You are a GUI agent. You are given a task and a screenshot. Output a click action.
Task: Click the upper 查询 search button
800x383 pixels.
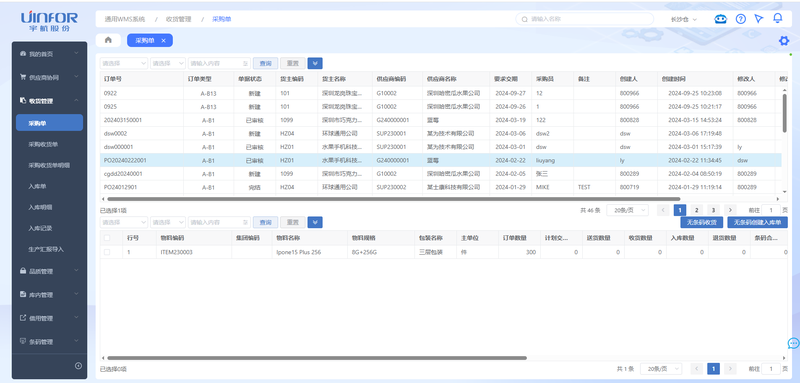coord(265,63)
